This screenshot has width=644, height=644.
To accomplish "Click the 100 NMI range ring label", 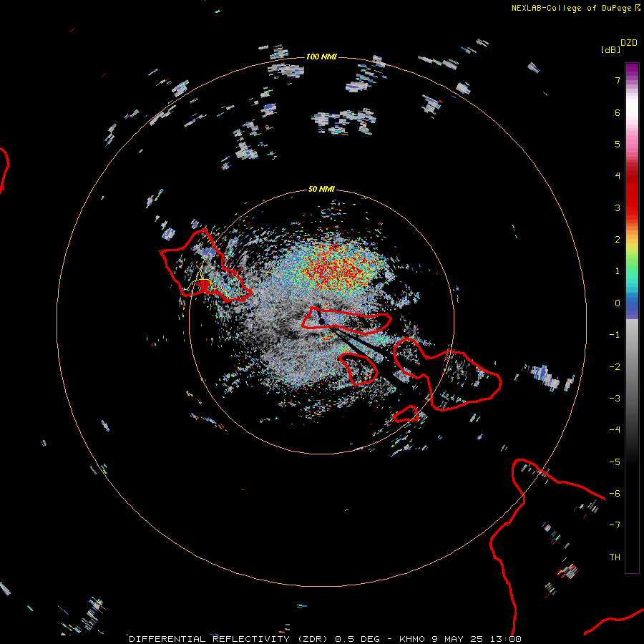I will point(321,57).
